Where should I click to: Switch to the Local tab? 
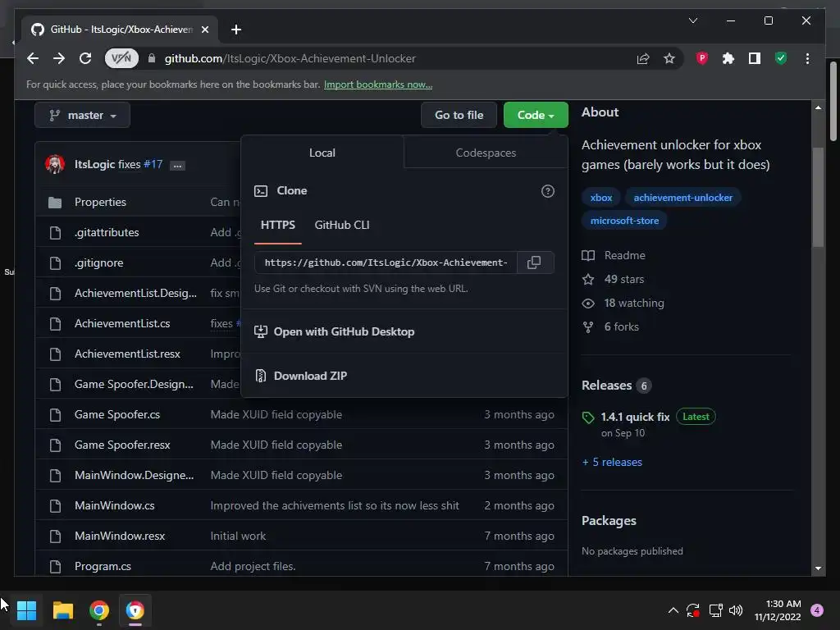(x=322, y=153)
